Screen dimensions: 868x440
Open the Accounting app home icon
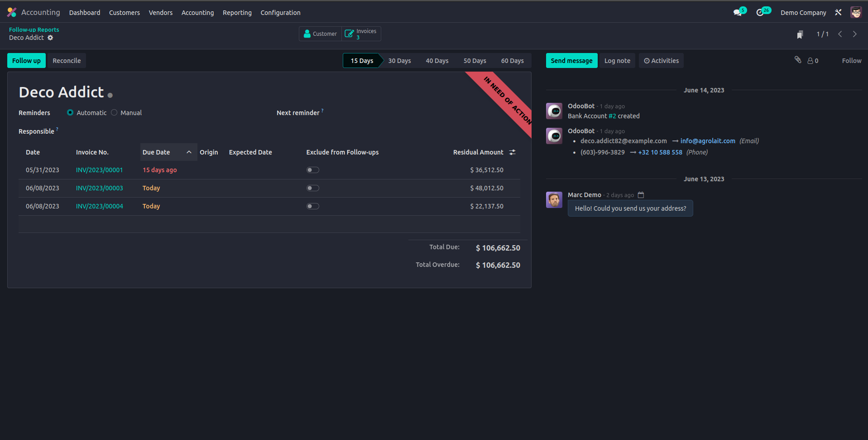12,12
